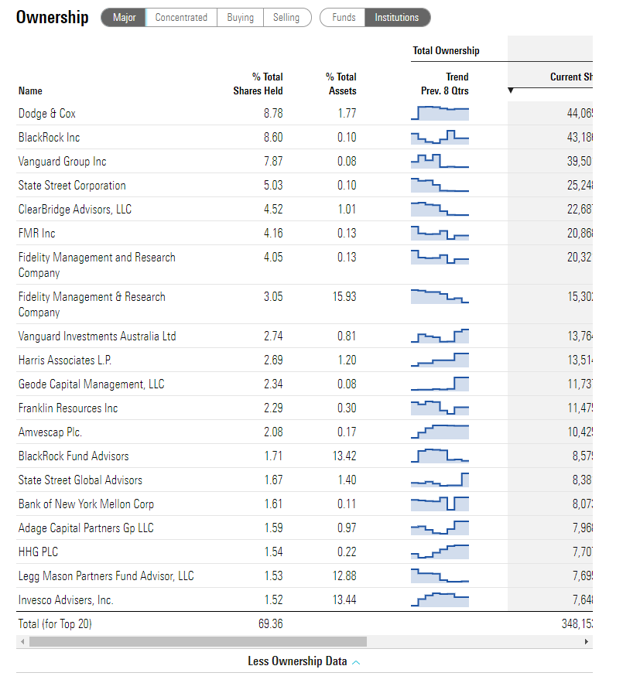Click the Less Ownership Data chevron icon
This screenshot has width=640, height=683.
356,663
